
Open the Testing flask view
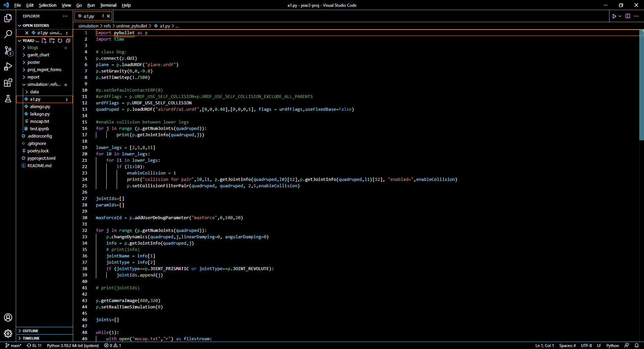click(8, 99)
